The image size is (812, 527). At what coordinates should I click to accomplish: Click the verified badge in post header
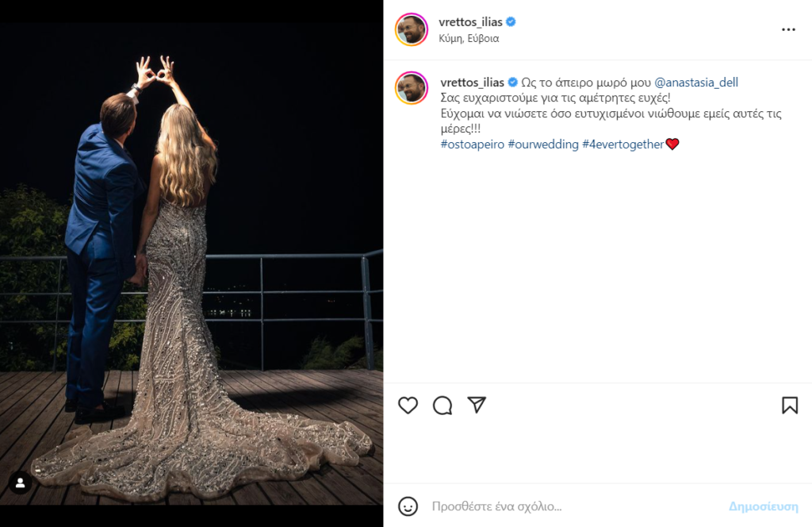pyautogui.click(x=511, y=21)
